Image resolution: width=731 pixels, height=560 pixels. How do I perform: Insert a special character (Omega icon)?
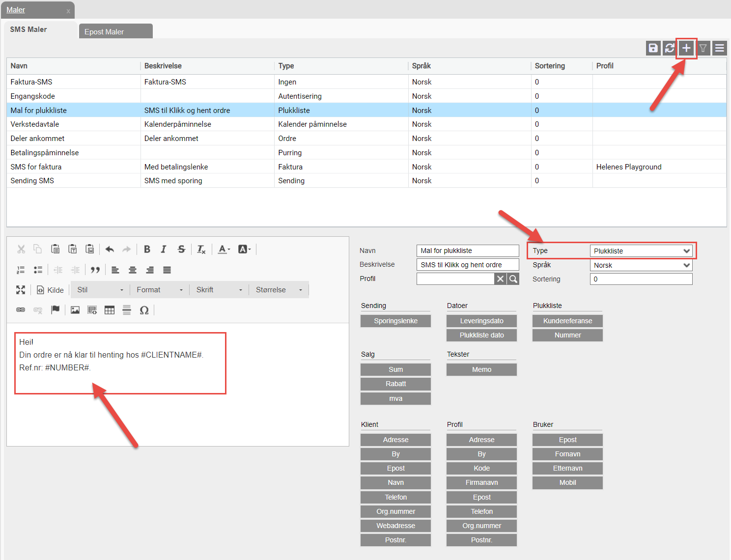(144, 310)
